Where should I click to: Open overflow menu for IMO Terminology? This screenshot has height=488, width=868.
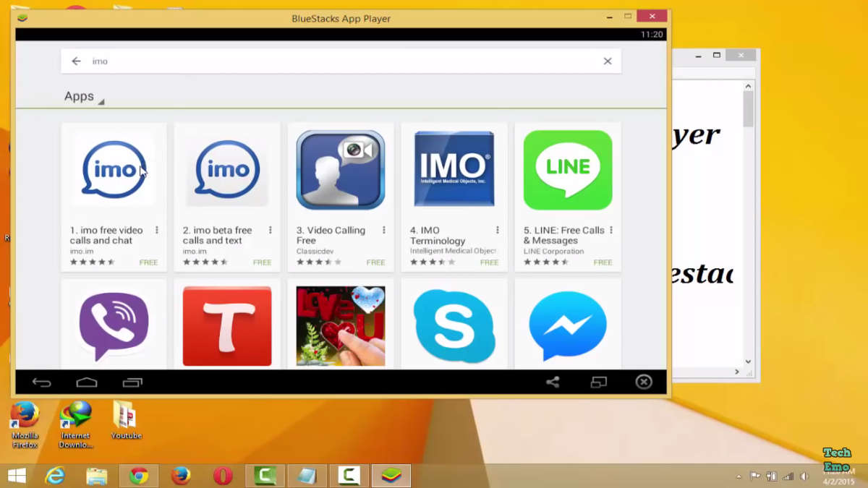(498, 231)
